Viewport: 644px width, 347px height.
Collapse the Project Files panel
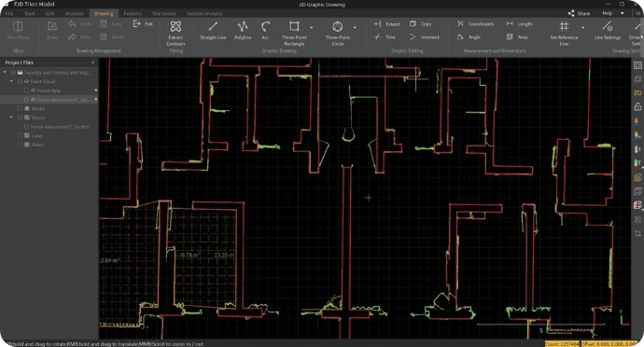(92, 62)
